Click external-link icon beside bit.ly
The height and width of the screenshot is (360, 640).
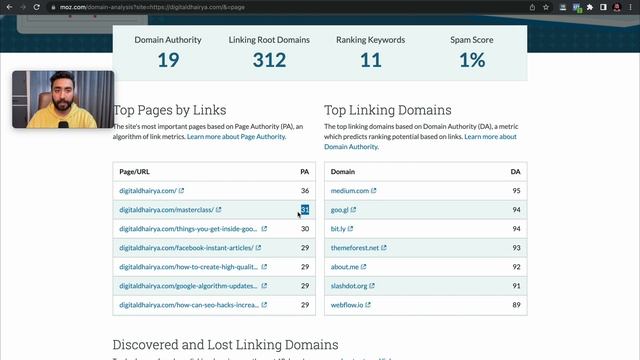(x=350, y=229)
